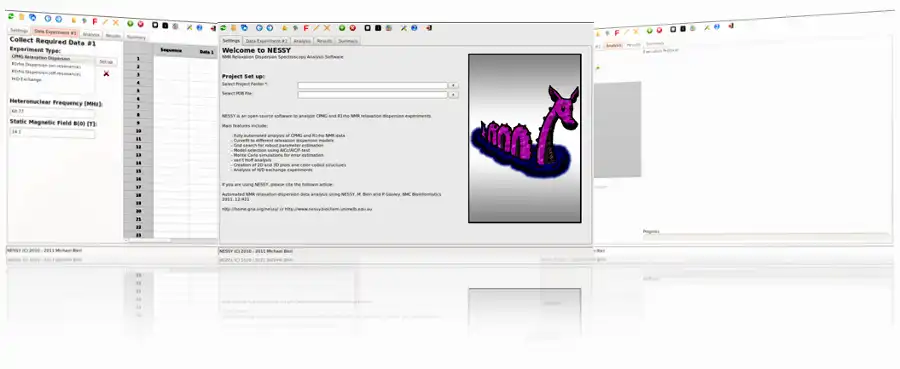The height and width of the screenshot is (369, 900).
Task: Click row 20 header in data table
Action: (138, 211)
